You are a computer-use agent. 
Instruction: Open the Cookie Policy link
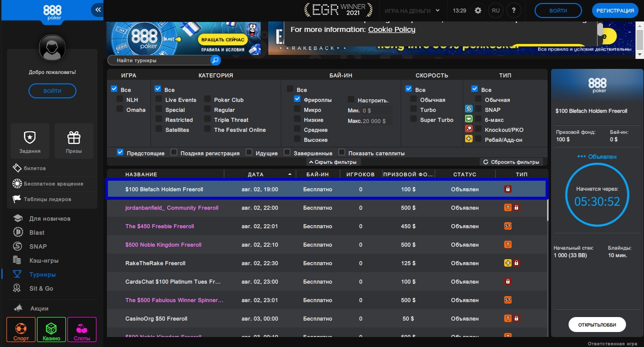coord(392,29)
